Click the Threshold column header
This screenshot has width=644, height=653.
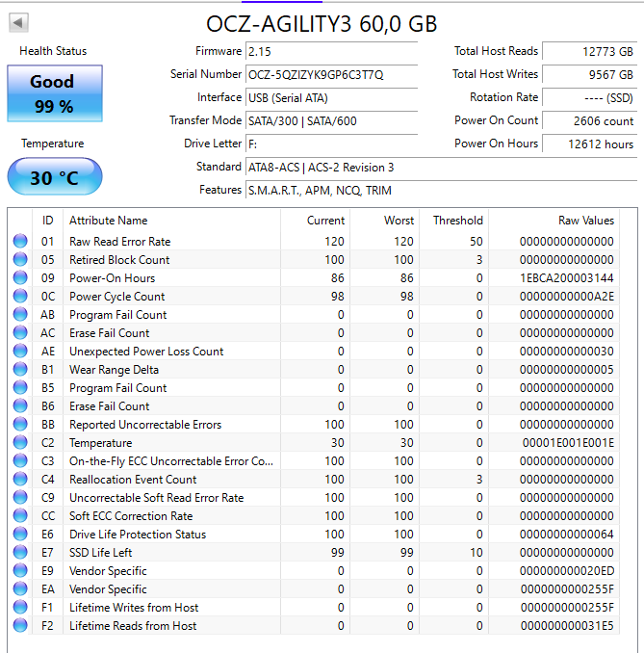[457, 221]
